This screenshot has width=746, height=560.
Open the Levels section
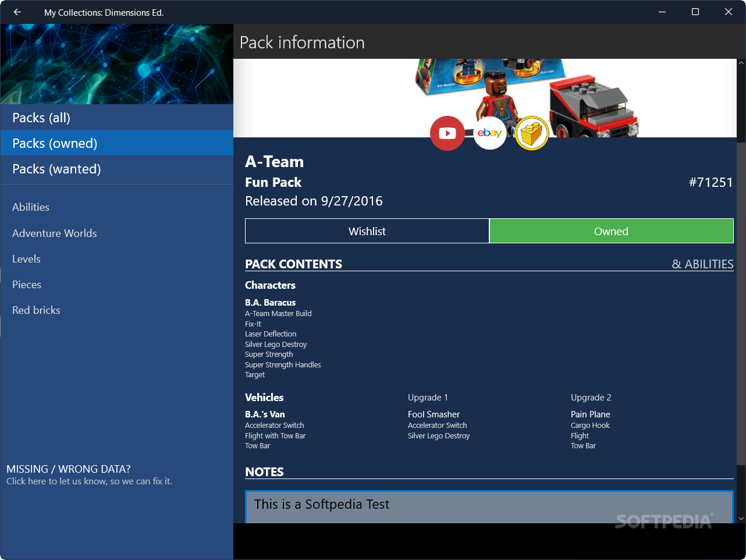click(116, 259)
